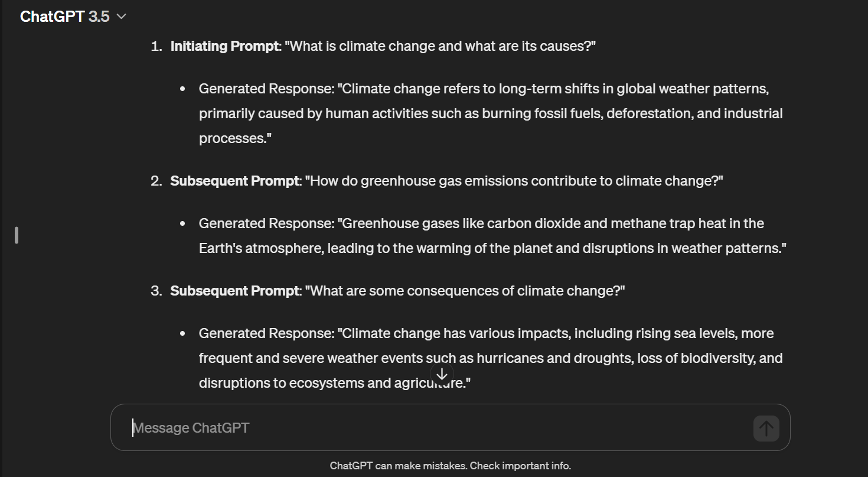
Task: Click the question about greenhouse gas emissions
Action: pyautogui.click(x=514, y=181)
